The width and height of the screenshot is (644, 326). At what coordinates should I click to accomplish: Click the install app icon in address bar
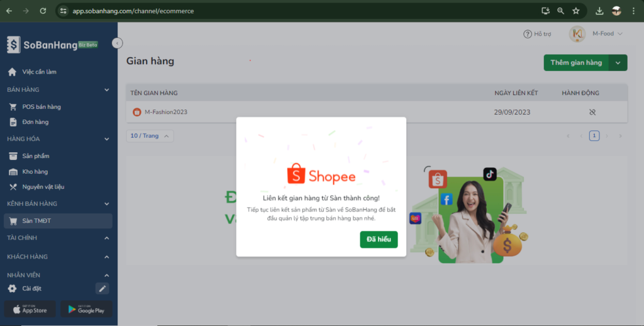[x=545, y=11]
